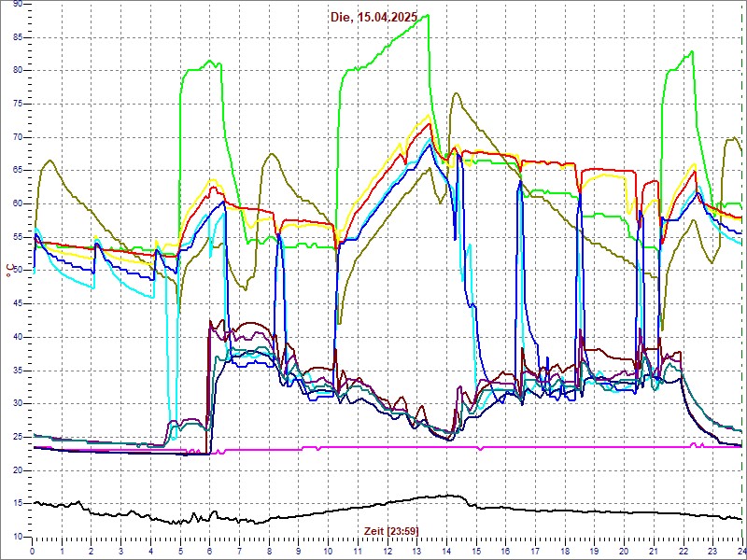Screen dimensions: 747x560
Task: Pick the 70 tick on temperature axis
Action: [x=18, y=137]
